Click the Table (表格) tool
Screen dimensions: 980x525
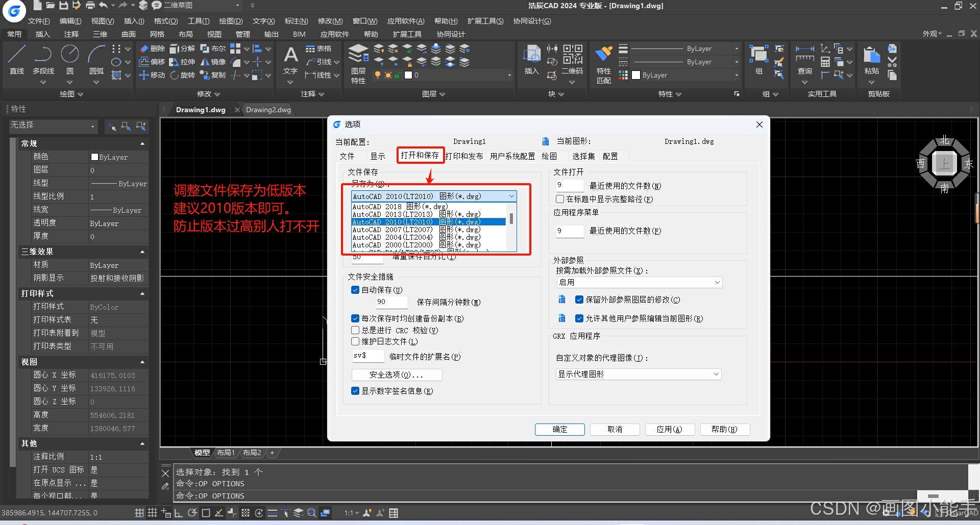point(318,48)
